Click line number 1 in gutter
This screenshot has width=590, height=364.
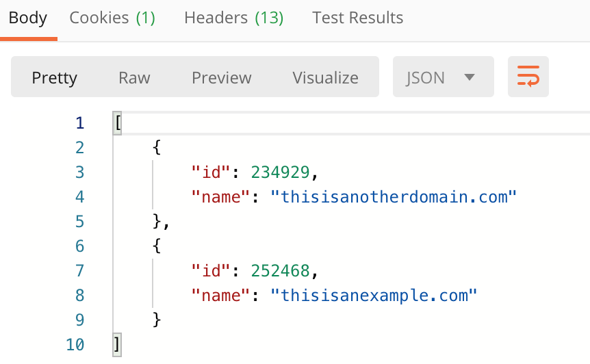pyautogui.click(x=79, y=123)
